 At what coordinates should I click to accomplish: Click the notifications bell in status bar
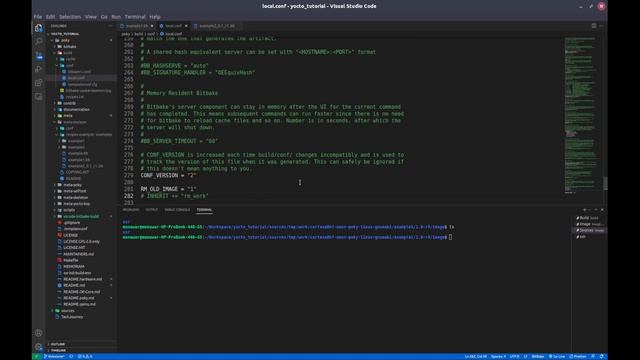[x=602, y=356]
